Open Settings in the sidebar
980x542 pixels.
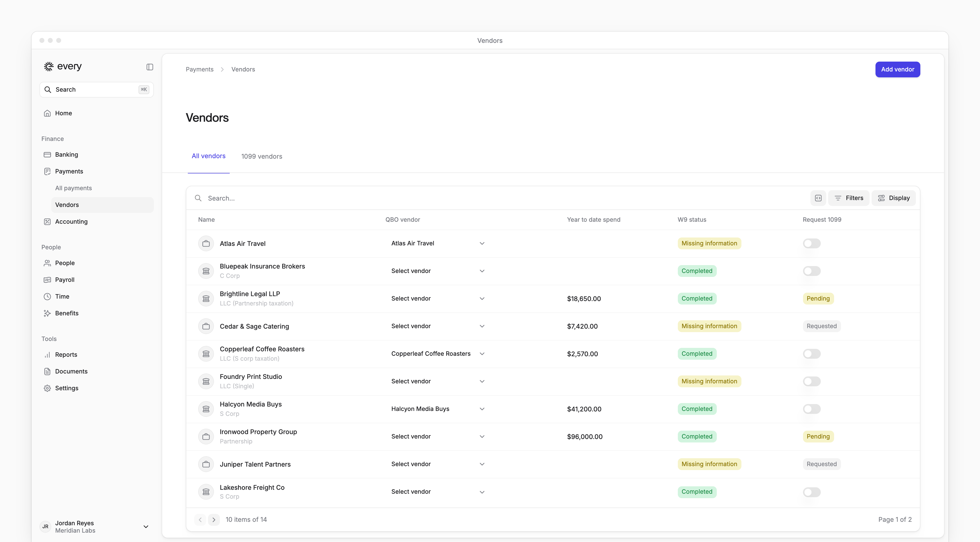tap(97, 388)
